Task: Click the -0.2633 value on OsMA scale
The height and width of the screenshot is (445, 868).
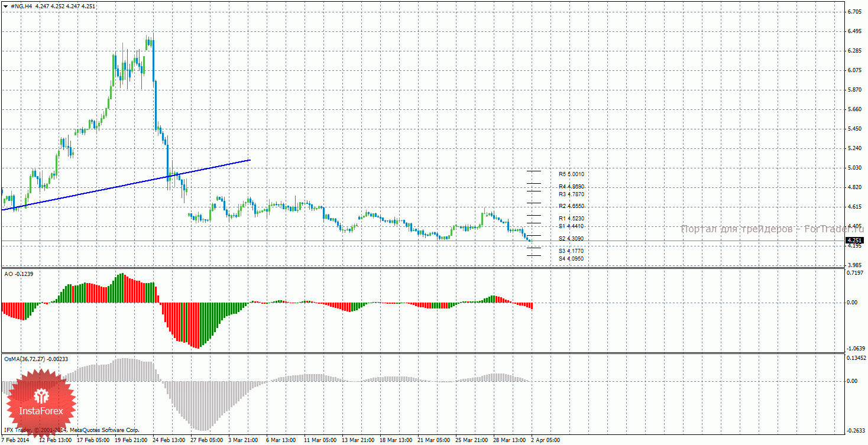Action: pos(856,431)
